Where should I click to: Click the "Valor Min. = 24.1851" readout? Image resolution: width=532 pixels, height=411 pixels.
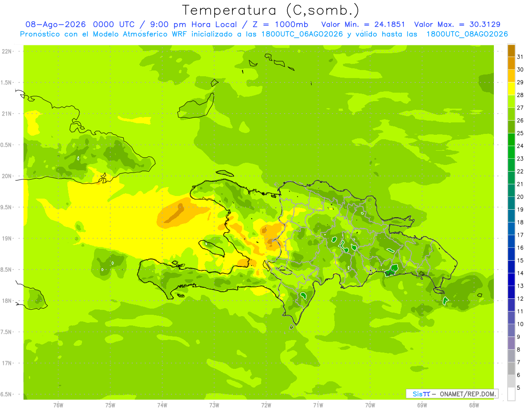pyautogui.click(x=363, y=24)
